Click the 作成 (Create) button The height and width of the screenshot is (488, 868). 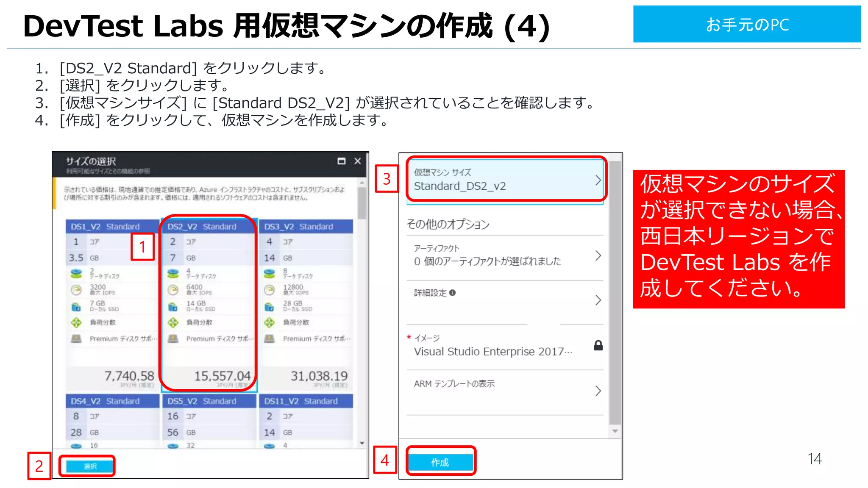[x=440, y=462]
